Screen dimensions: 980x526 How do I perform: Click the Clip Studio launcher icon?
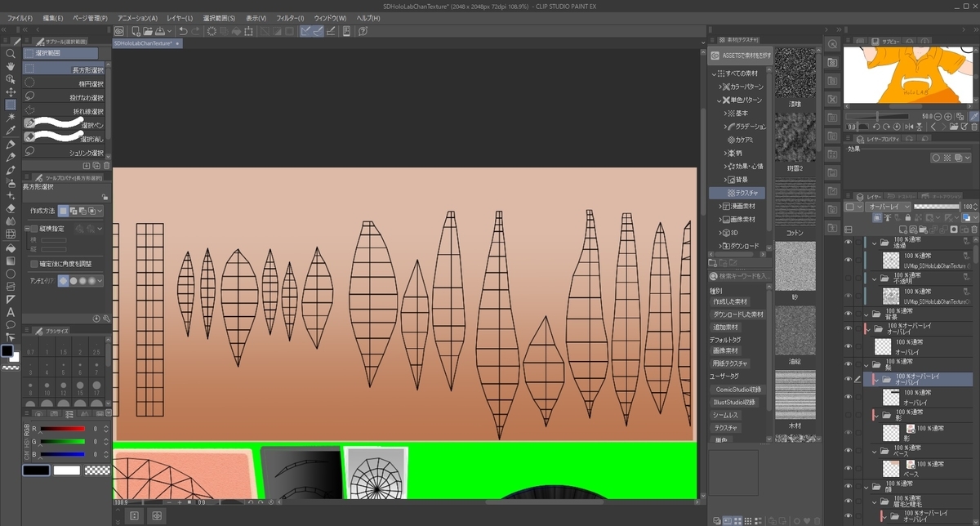pos(118,31)
